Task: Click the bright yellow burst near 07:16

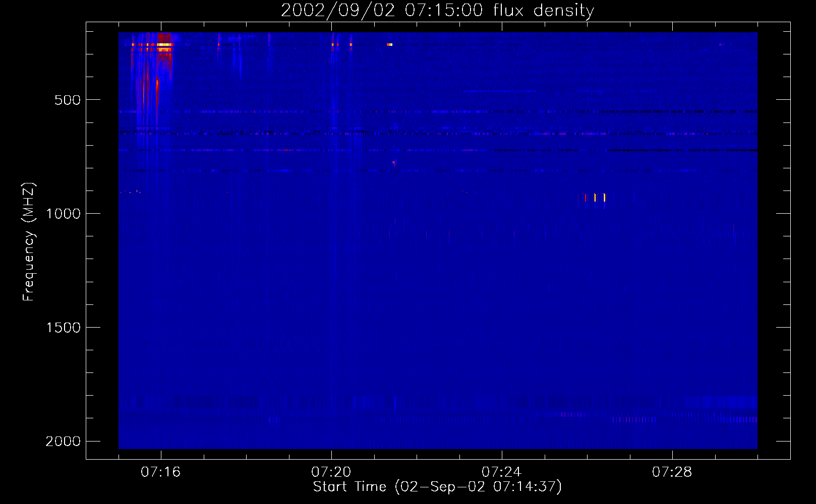Action: pos(164,45)
